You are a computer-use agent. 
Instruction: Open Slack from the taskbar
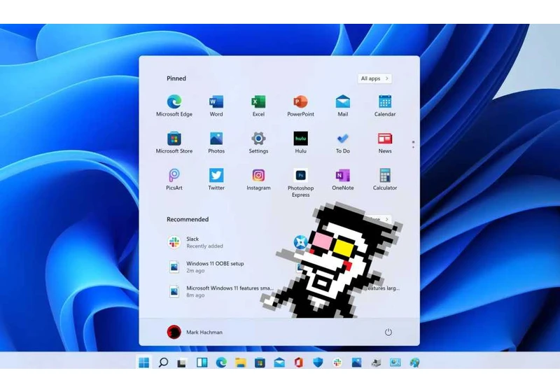coord(337,363)
